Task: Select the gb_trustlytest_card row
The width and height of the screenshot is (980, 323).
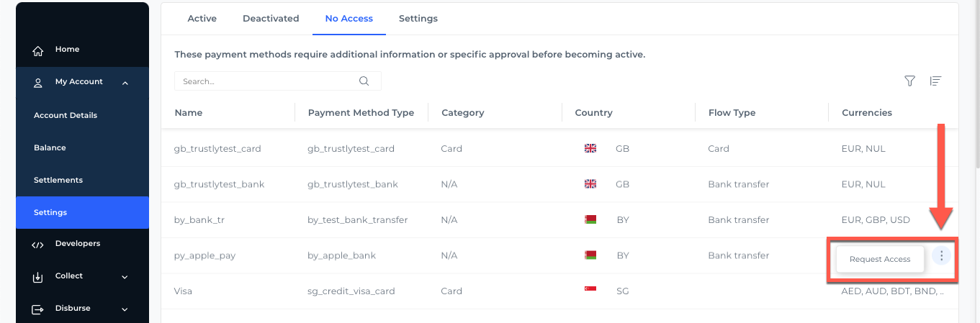Action: pos(217,149)
